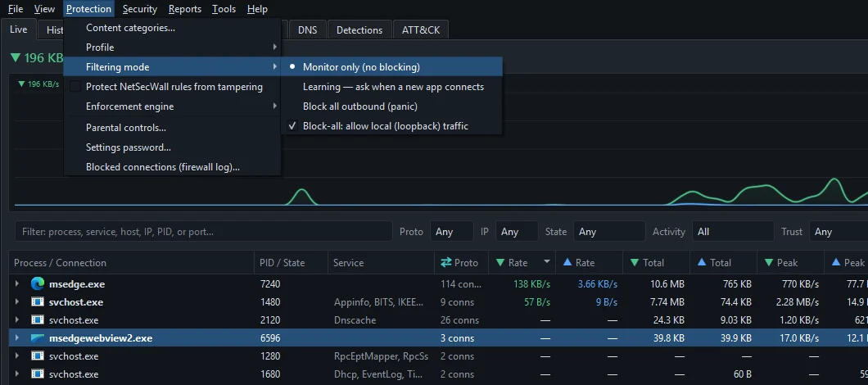Click the blue upload Rate column header
The height and width of the screenshot is (385, 868).
pyautogui.click(x=589, y=263)
